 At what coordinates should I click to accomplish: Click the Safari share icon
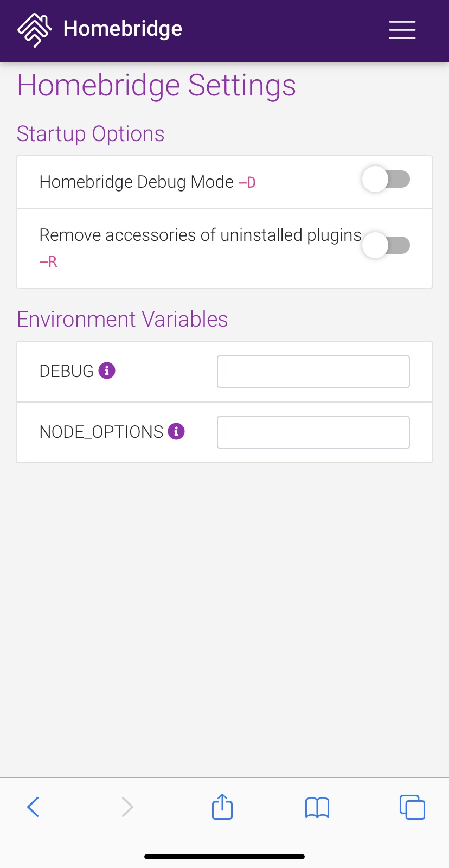click(221, 807)
